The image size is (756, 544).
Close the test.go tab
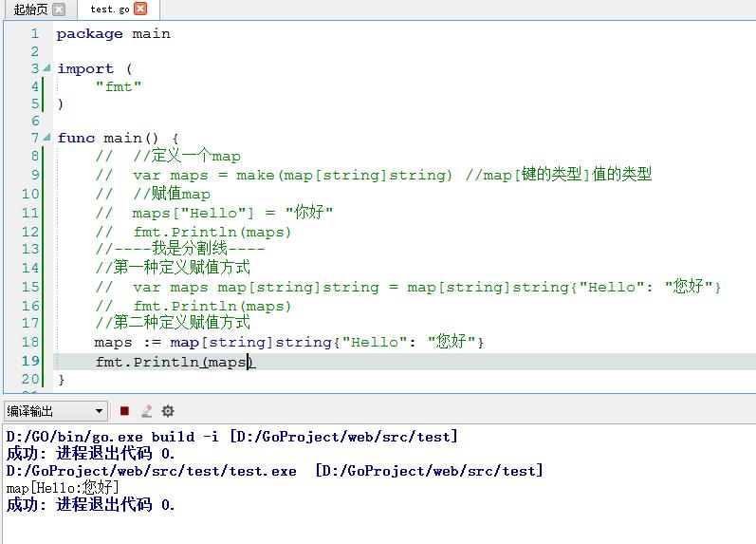140,9
